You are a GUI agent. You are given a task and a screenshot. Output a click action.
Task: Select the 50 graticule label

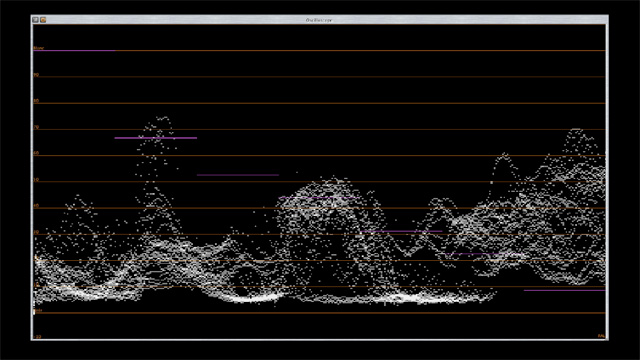(x=36, y=180)
